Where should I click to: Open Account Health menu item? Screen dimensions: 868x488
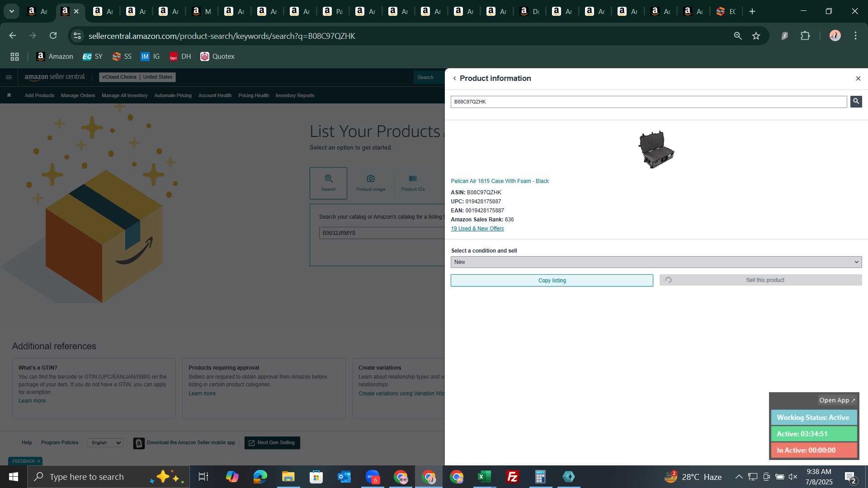[215, 95]
